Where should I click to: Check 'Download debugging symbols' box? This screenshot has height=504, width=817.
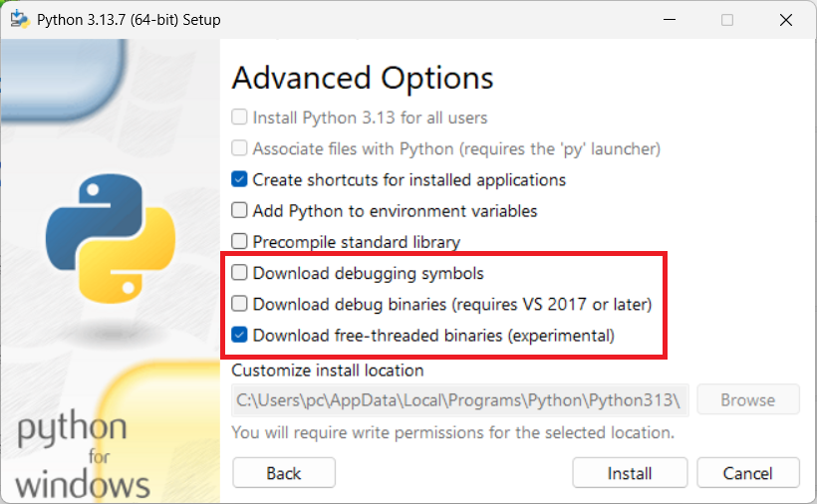[239, 273]
